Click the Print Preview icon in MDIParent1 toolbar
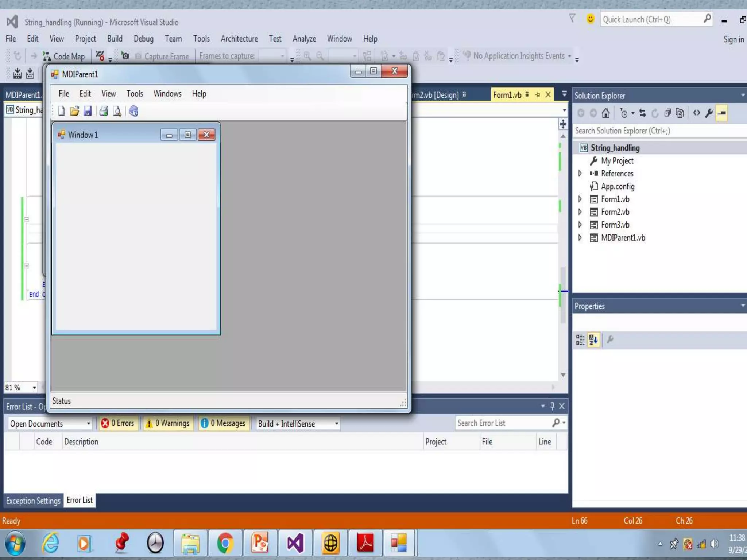Image resolution: width=747 pixels, height=560 pixels. point(117,111)
